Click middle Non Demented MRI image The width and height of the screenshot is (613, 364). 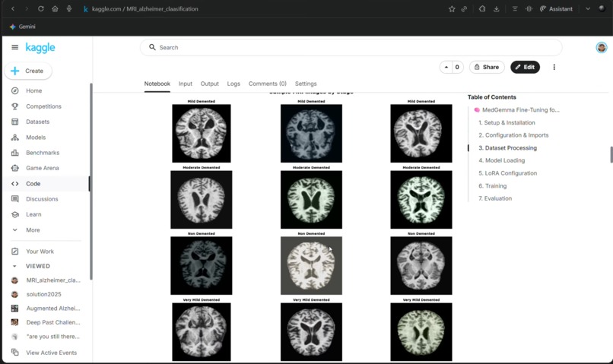(311, 265)
